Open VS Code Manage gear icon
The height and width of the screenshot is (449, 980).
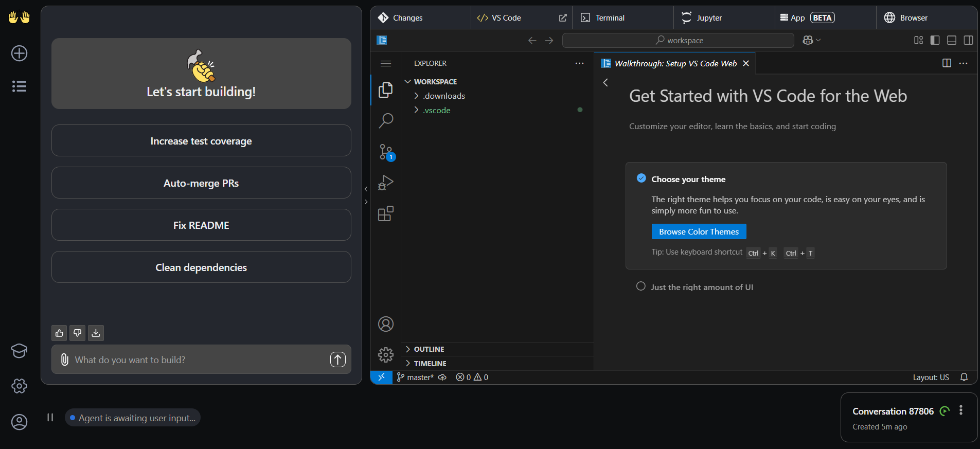click(386, 355)
